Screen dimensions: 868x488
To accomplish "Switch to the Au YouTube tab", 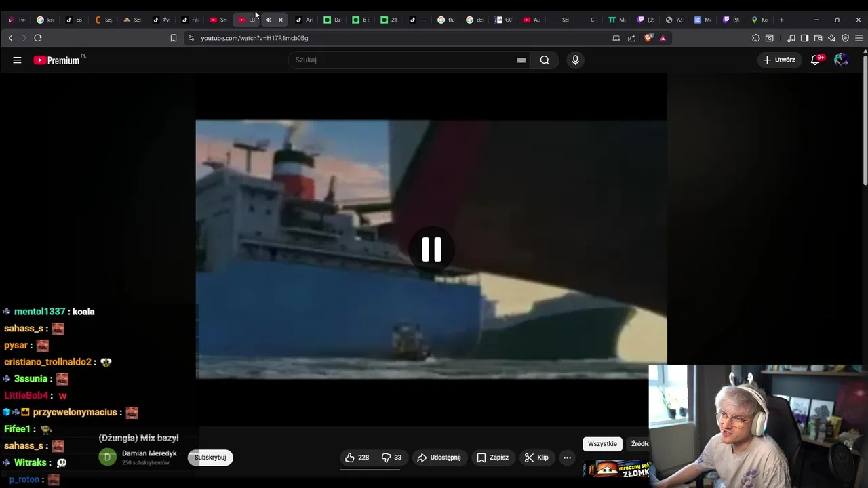I will tap(532, 20).
